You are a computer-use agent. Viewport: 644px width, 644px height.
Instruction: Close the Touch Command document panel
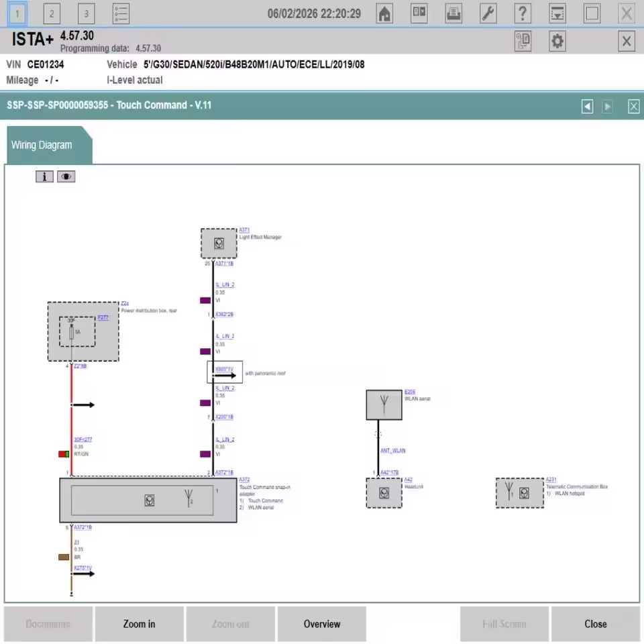pos(634,107)
